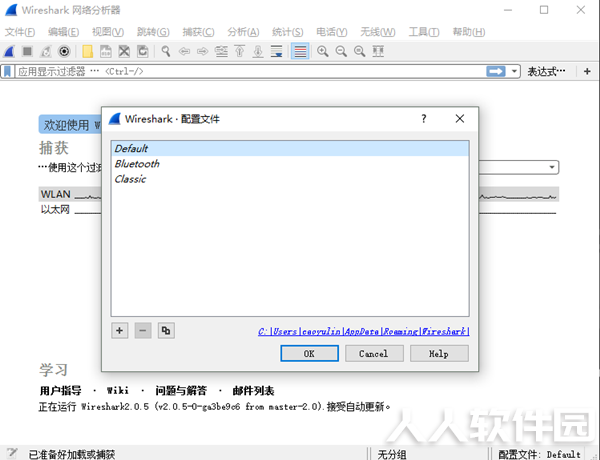Click Cancel in profile dialog
Screen dimensions: 600x460
(374, 354)
